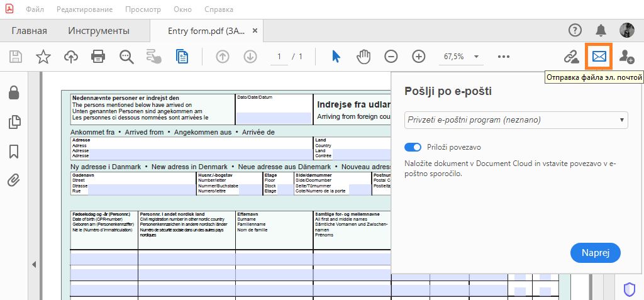The height and width of the screenshot is (300, 644).
Task: Go to previous page arrow
Action: click(x=222, y=57)
